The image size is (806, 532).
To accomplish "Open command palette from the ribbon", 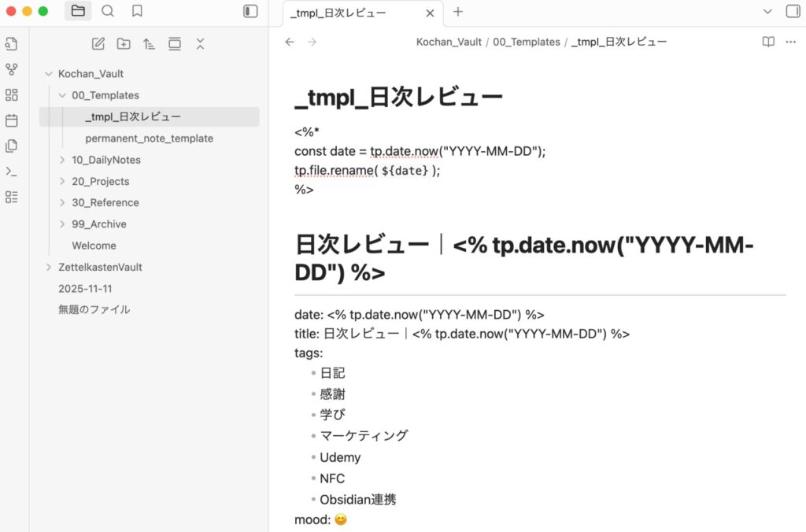I will (x=11, y=172).
